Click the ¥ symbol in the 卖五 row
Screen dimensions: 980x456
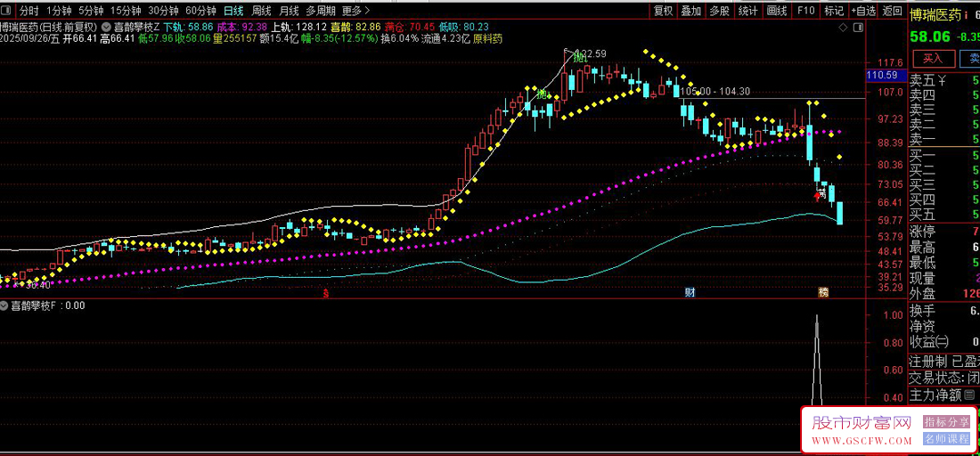click(942, 81)
